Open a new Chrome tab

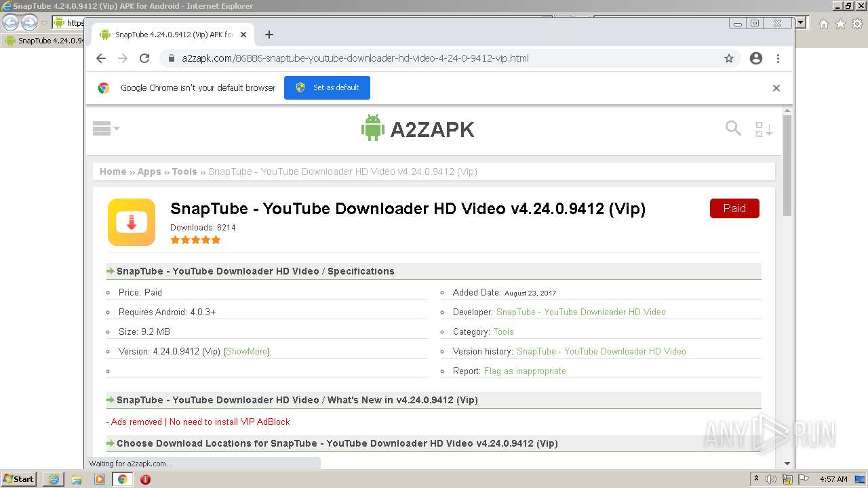[269, 35]
